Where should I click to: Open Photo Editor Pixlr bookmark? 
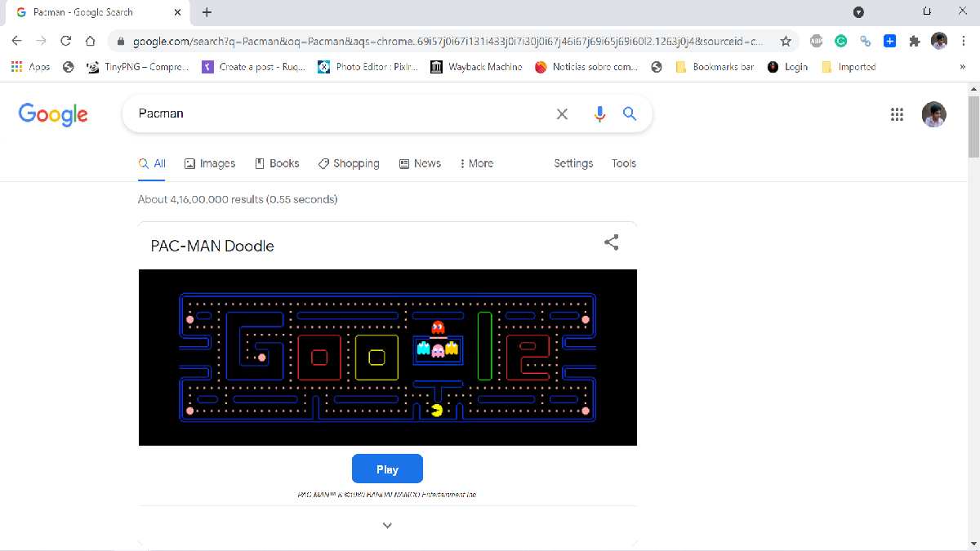367,67
